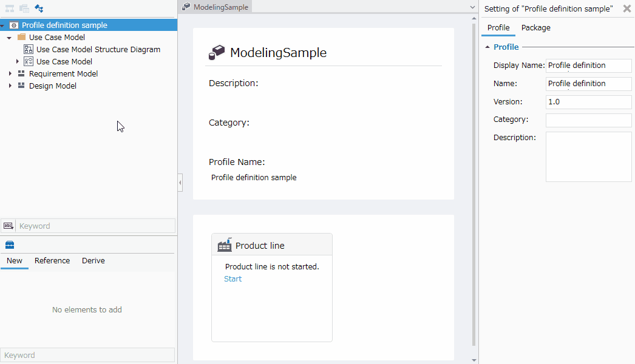Open the ModelingSample editor tab
The width and height of the screenshot is (635, 364).
click(x=216, y=7)
